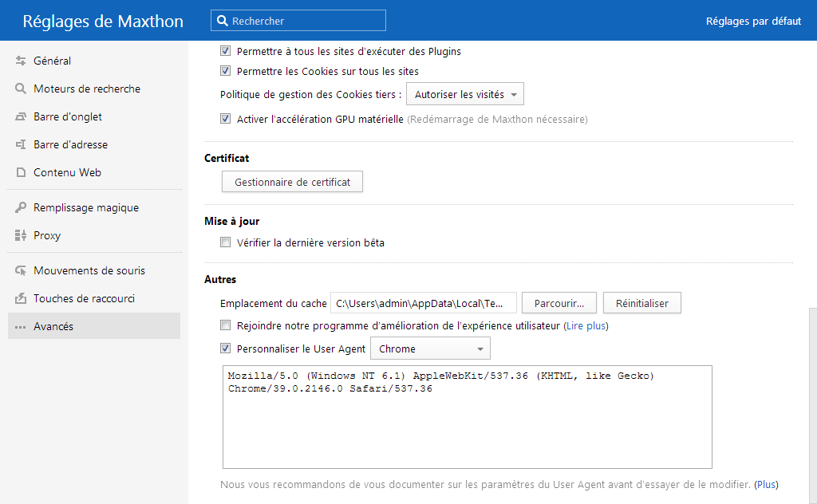The width and height of the screenshot is (817, 504).
Task: Select the Avancés sidebar entry
Action: (94, 326)
